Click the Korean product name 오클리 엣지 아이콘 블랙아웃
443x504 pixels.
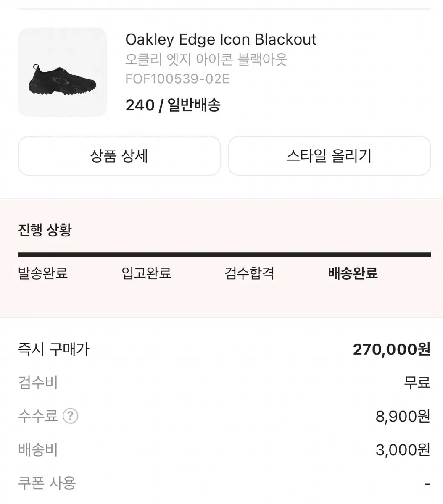(206, 59)
